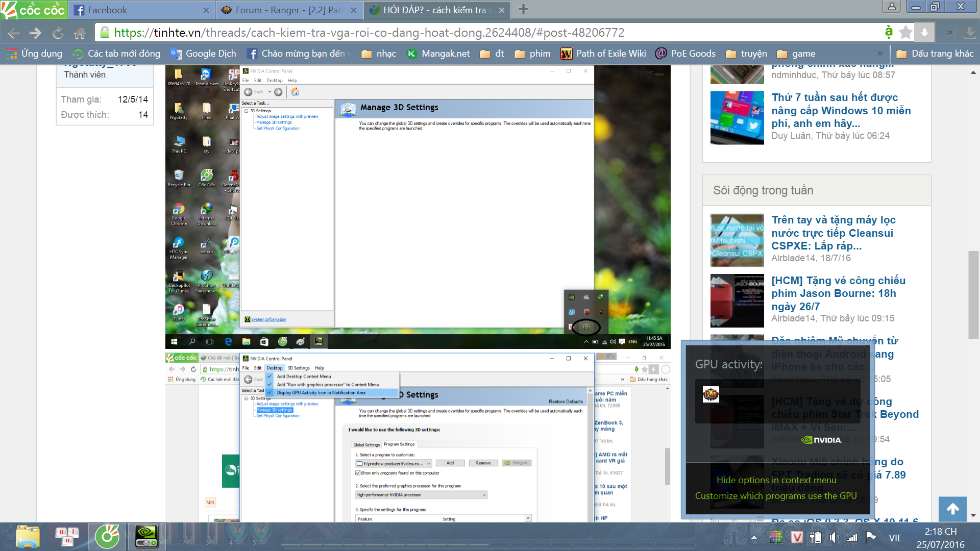Open Duy Luân author profile link
Image resolution: width=980 pixels, height=551 pixels.
tap(792, 136)
